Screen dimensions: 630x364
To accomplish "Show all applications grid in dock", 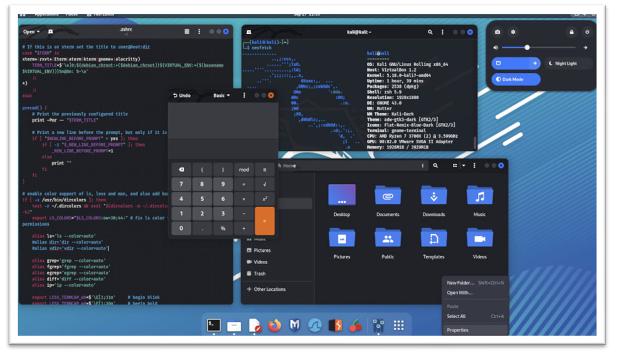I will coord(399,325).
